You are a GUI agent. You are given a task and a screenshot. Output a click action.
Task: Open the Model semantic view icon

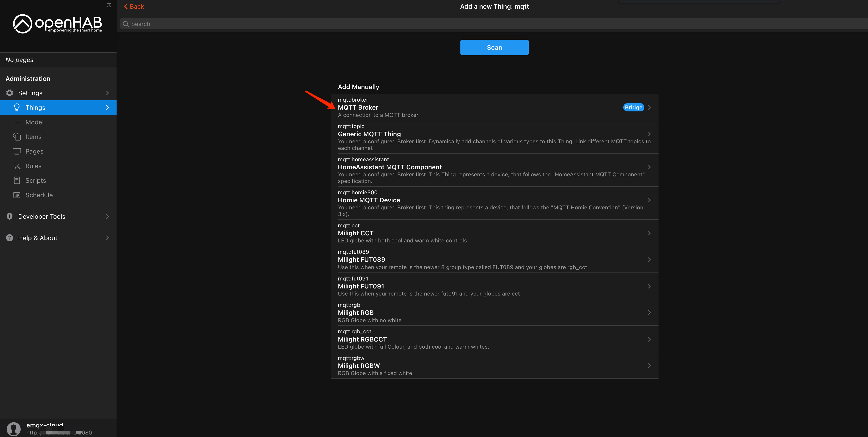click(17, 122)
